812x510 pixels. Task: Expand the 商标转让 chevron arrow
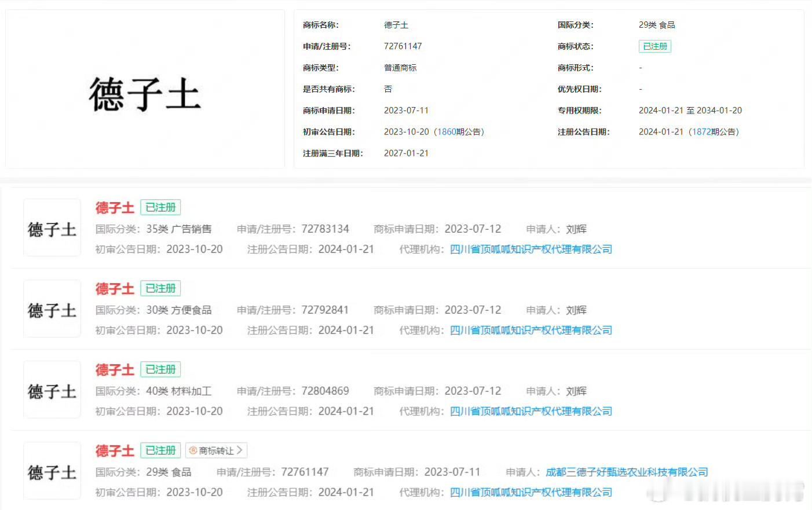240,450
